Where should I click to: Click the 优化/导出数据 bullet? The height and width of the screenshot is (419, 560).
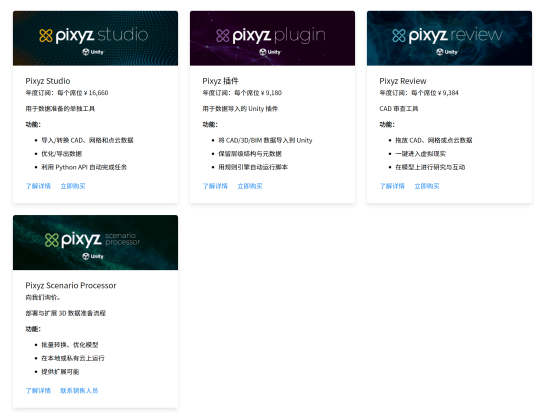pyautogui.click(x=61, y=154)
